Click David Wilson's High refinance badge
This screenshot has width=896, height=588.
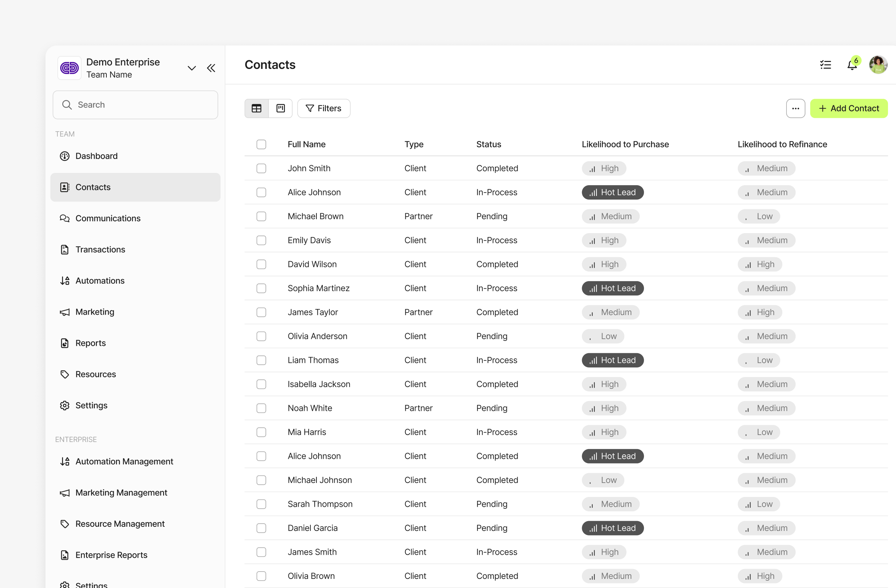tap(760, 264)
